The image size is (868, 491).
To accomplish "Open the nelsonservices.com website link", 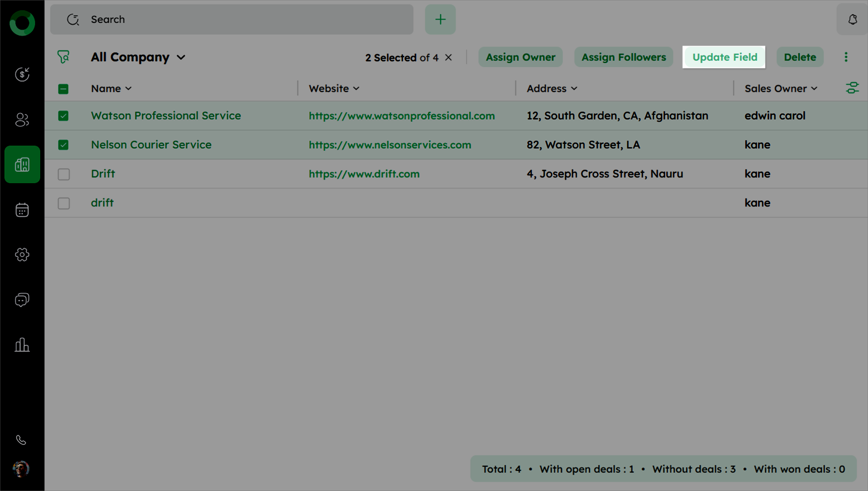I will pos(390,145).
